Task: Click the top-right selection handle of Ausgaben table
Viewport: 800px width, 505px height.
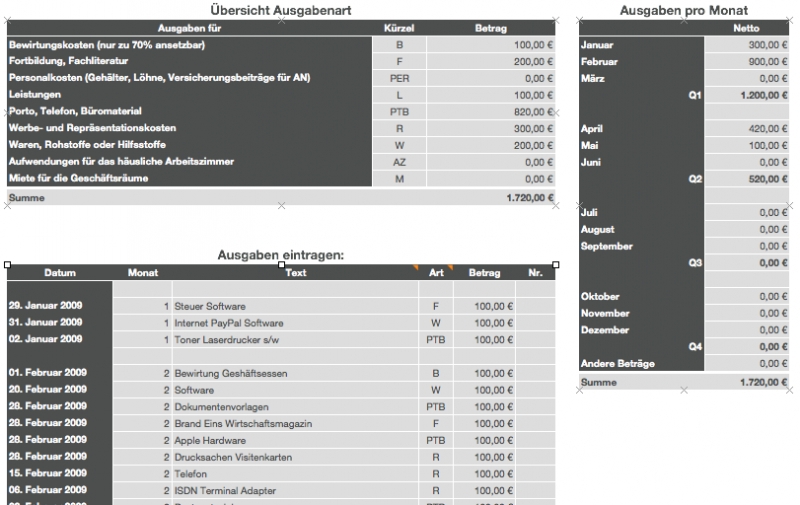Action: (555, 265)
